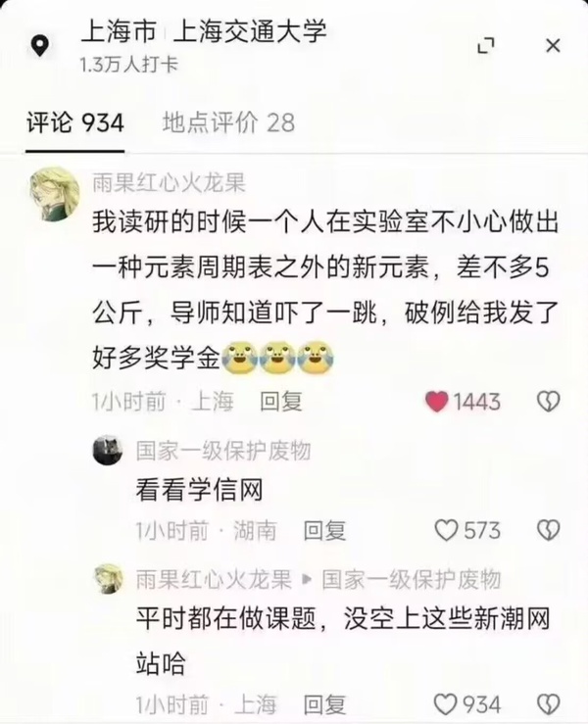
Task: Dislike the 平时都在做课题 reply
Action: (549, 704)
